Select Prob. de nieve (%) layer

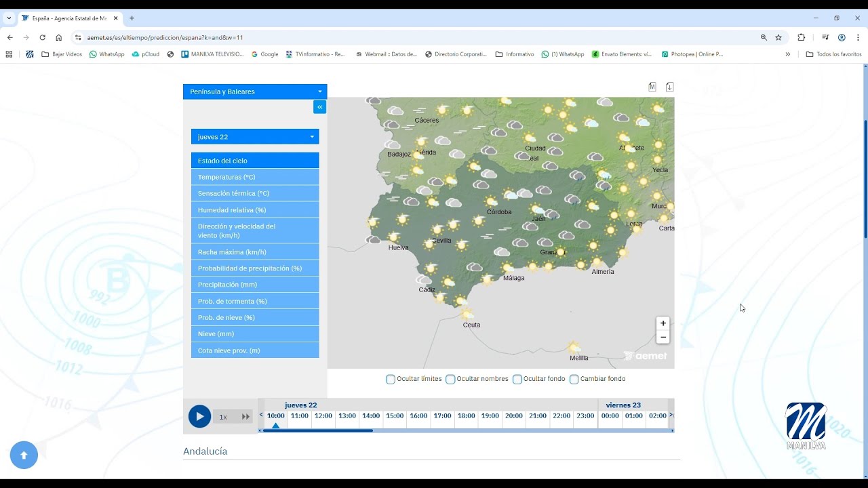coord(255,317)
